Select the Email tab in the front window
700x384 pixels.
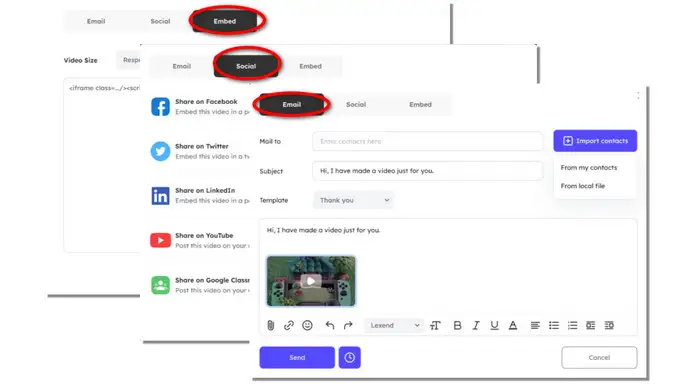pos(292,104)
